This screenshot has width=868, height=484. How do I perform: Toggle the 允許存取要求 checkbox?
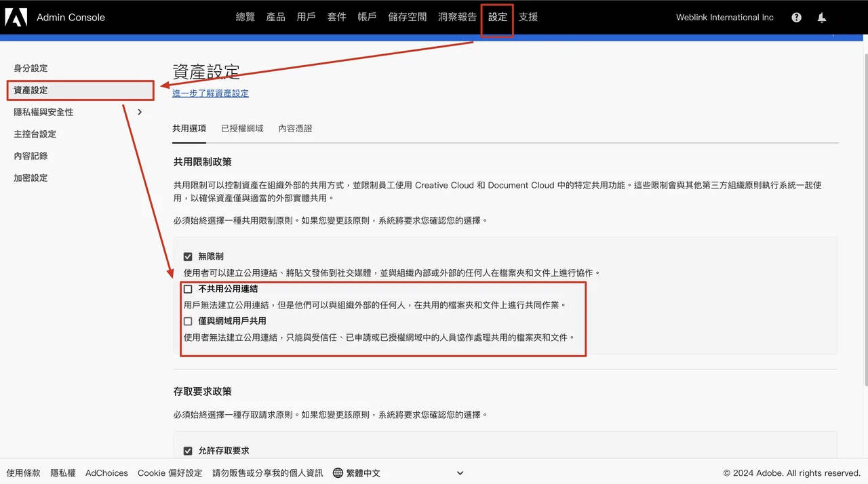coord(188,451)
